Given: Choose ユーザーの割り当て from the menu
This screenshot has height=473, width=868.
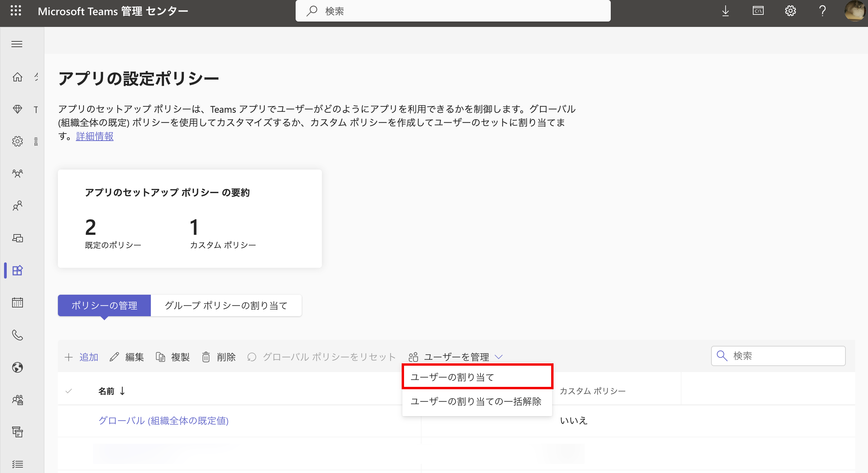Looking at the screenshot, I should (477, 377).
